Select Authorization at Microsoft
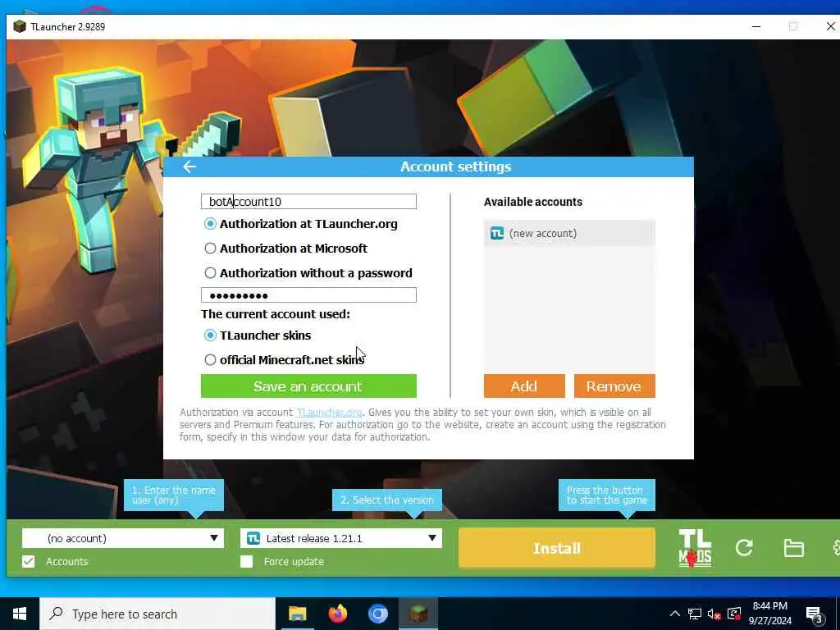The height and width of the screenshot is (630, 840). coord(285,249)
